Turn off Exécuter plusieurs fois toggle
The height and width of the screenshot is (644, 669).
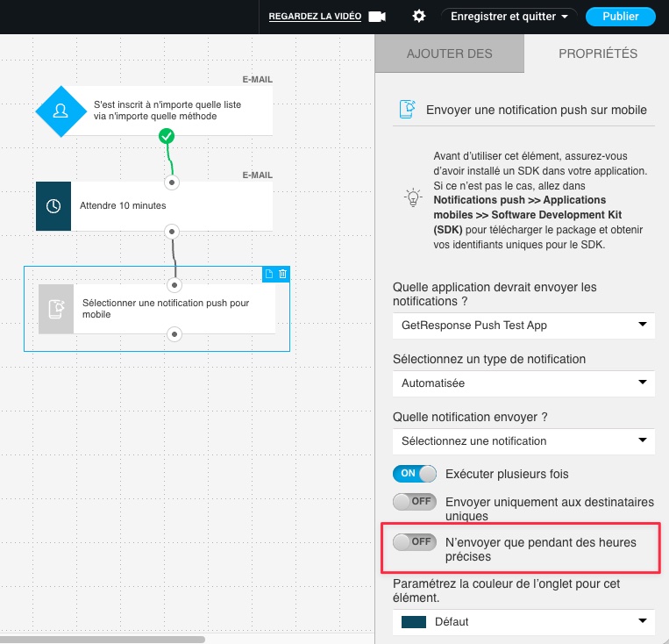[x=415, y=474]
